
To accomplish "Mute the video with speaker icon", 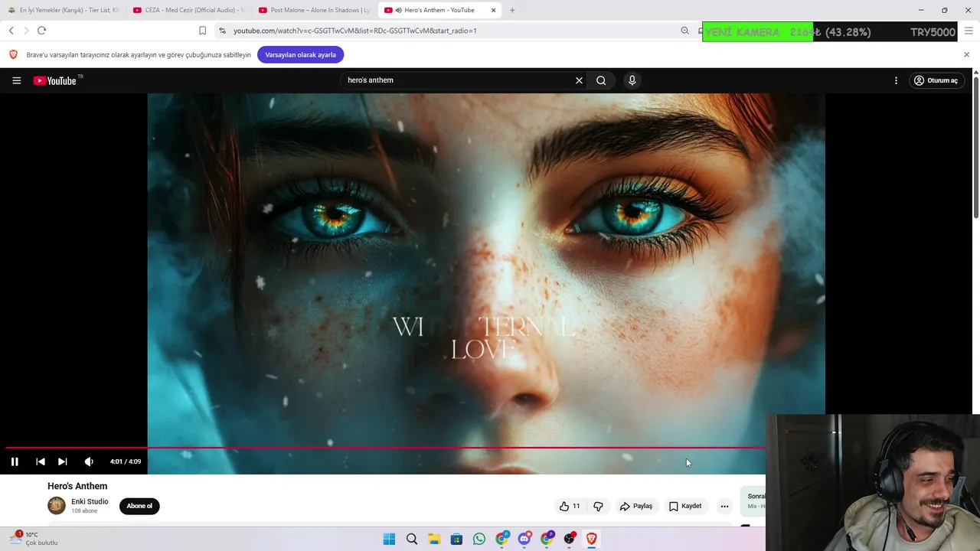I will point(89,461).
